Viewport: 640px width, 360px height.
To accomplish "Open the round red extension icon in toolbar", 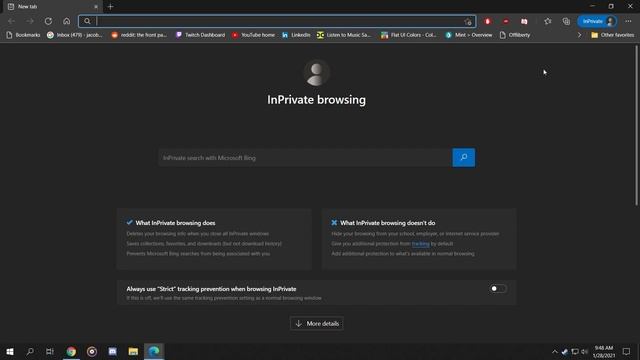I will [506, 21].
